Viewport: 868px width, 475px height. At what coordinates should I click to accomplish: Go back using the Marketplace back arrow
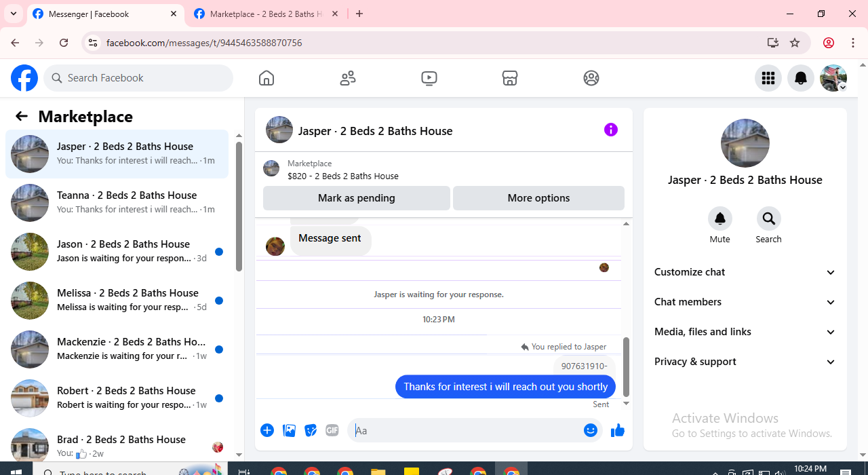(22, 116)
